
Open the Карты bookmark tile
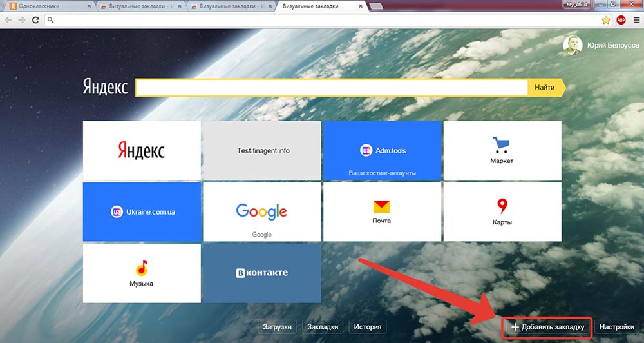[502, 212]
